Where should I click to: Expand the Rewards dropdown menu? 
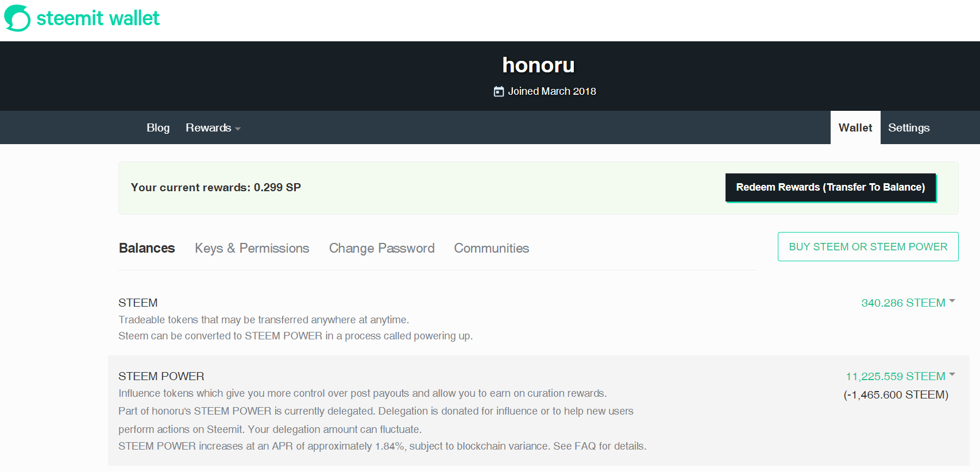[213, 127]
